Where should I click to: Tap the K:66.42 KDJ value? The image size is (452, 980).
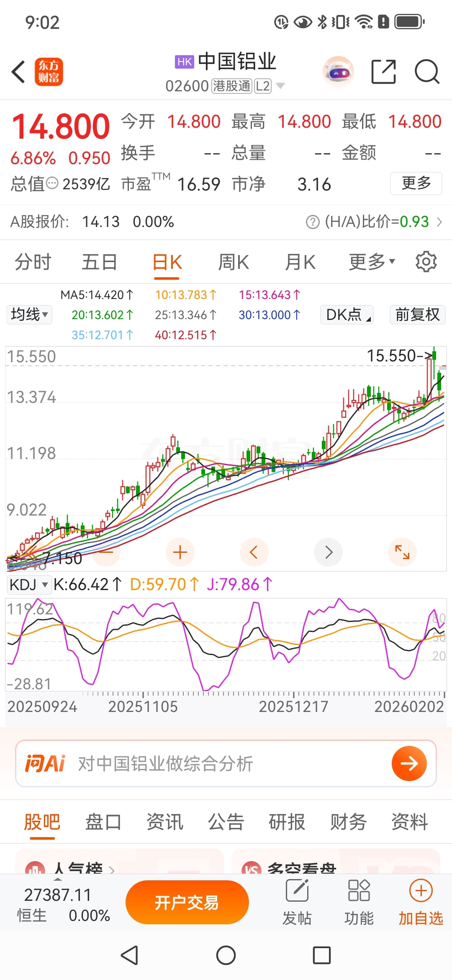pyautogui.click(x=87, y=584)
